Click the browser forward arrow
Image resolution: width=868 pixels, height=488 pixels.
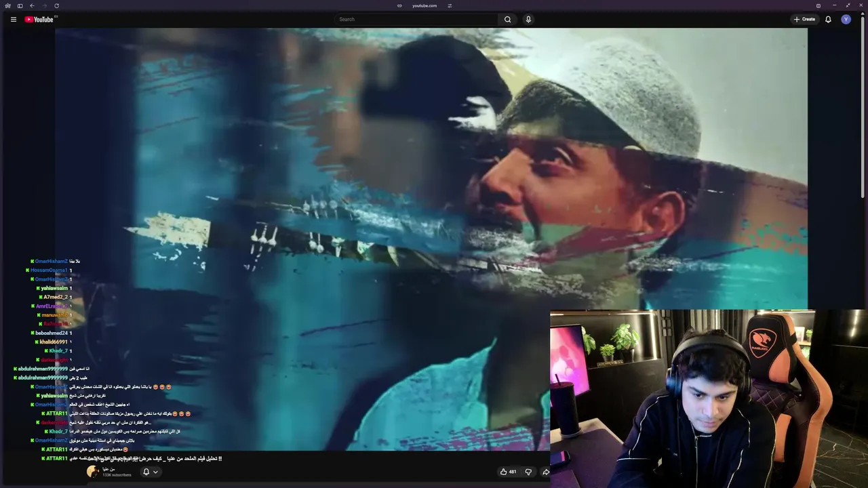44,5
